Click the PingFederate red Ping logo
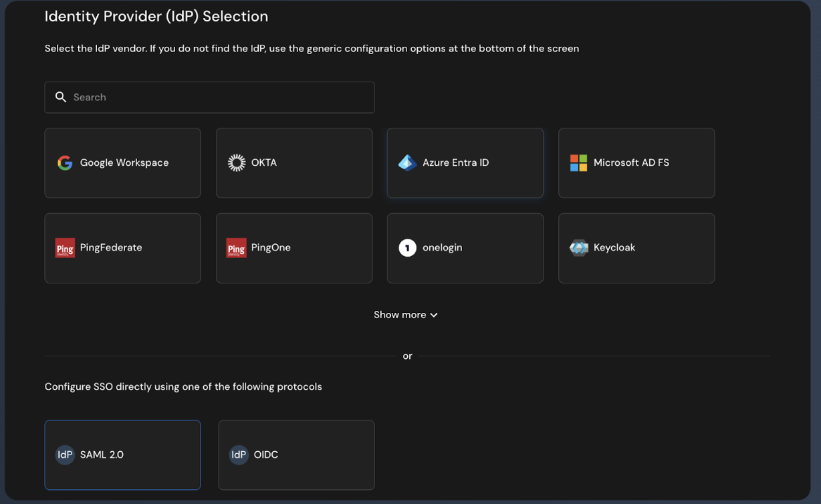The height and width of the screenshot is (504, 821). point(65,248)
